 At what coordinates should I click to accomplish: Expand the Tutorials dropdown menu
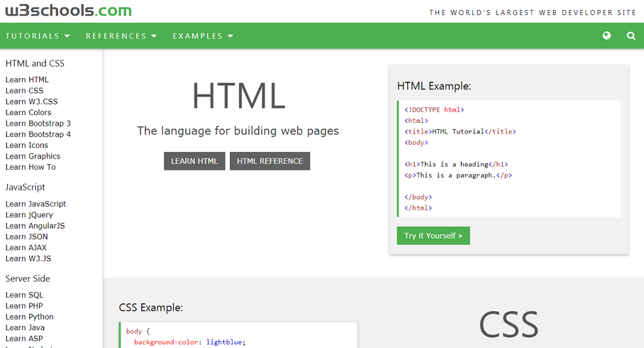[38, 36]
